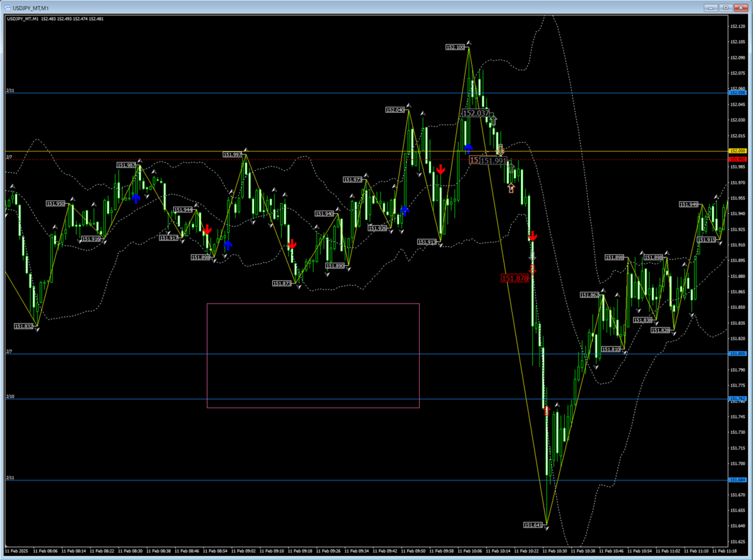Select the 151.838 swing low label
This screenshot has height=560, width=753.
coord(643,320)
